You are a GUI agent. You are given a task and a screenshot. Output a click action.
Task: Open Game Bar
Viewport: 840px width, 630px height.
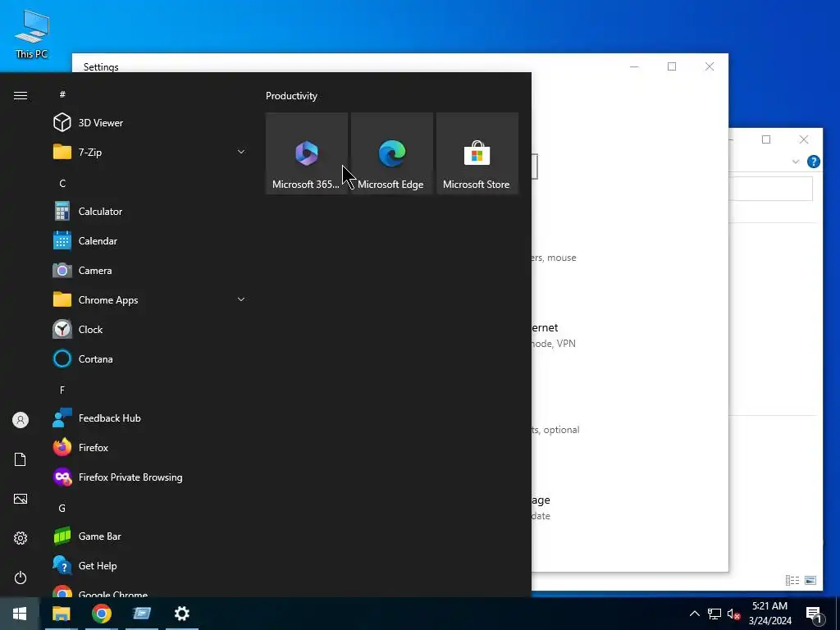tap(150, 536)
